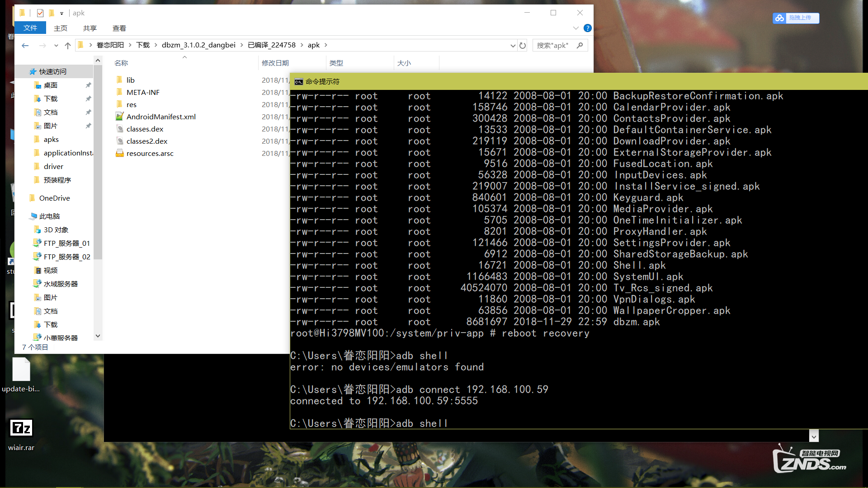Open the recent locations dropdown

point(56,45)
